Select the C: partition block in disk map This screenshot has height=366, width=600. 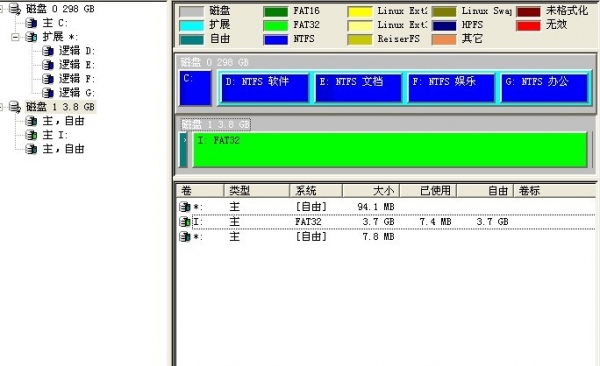click(x=195, y=88)
